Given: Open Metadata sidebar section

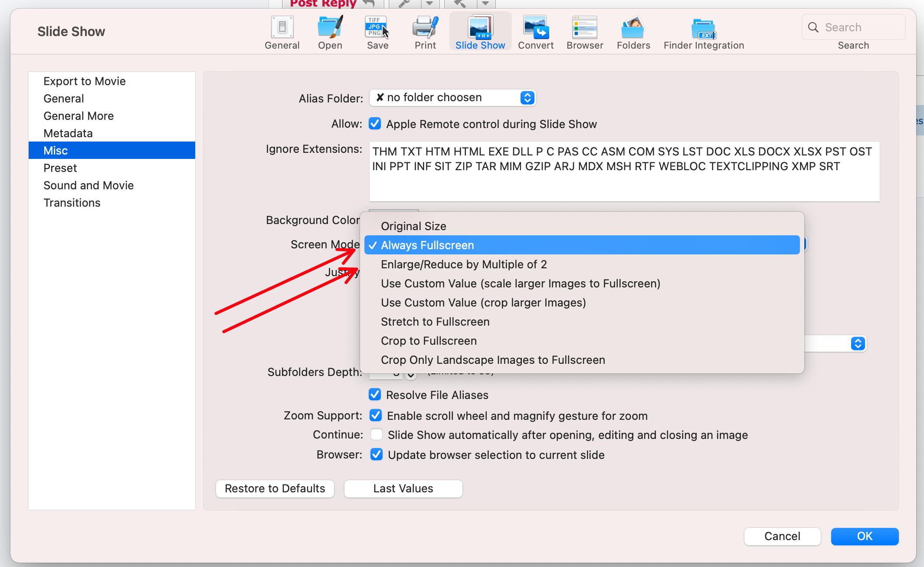Looking at the screenshot, I should (112, 133).
